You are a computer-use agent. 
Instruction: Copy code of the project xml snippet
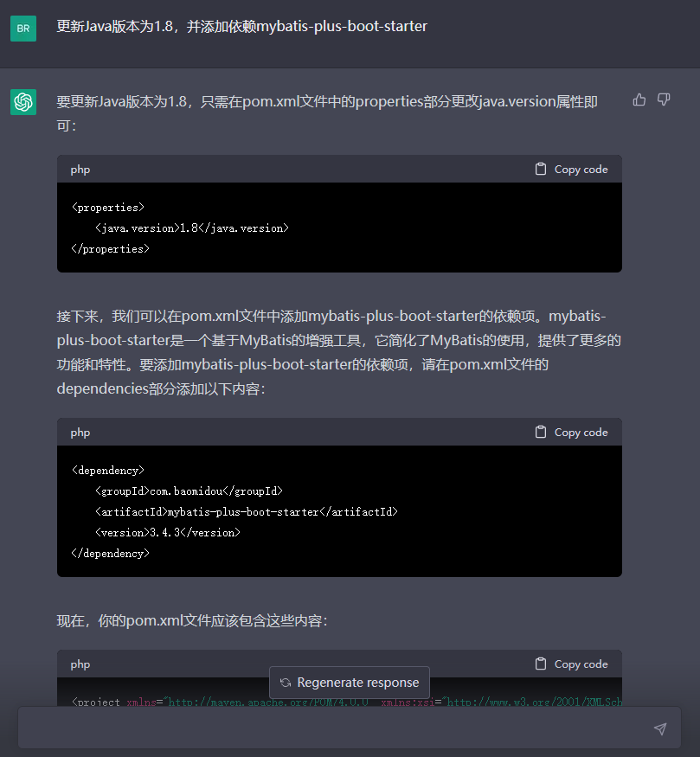572,664
